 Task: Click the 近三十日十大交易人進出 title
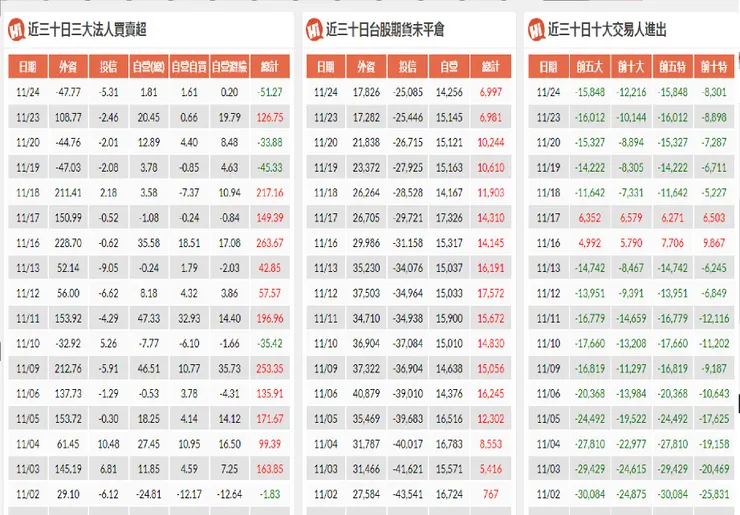tap(607, 30)
